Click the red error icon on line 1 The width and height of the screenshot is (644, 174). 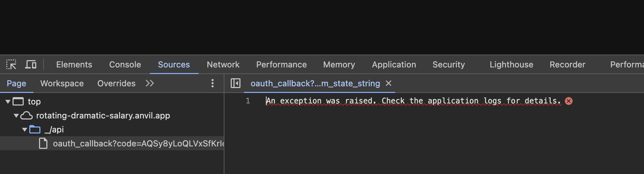[569, 101]
